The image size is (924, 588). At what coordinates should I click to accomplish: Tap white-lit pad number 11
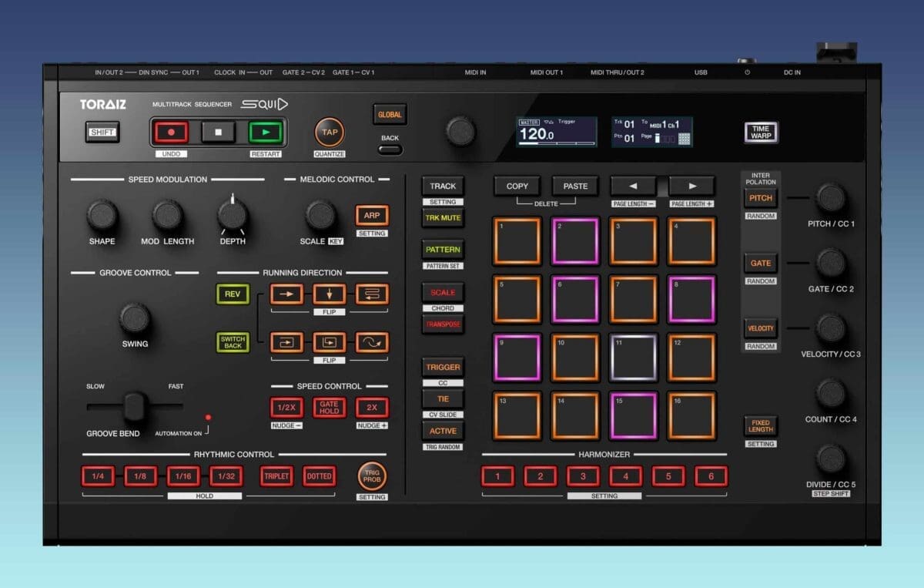tap(634, 358)
